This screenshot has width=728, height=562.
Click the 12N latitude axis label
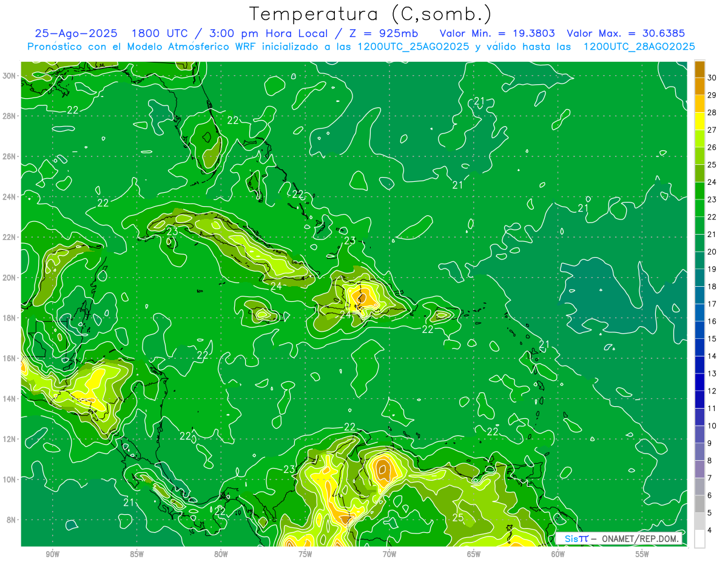coord(9,439)
